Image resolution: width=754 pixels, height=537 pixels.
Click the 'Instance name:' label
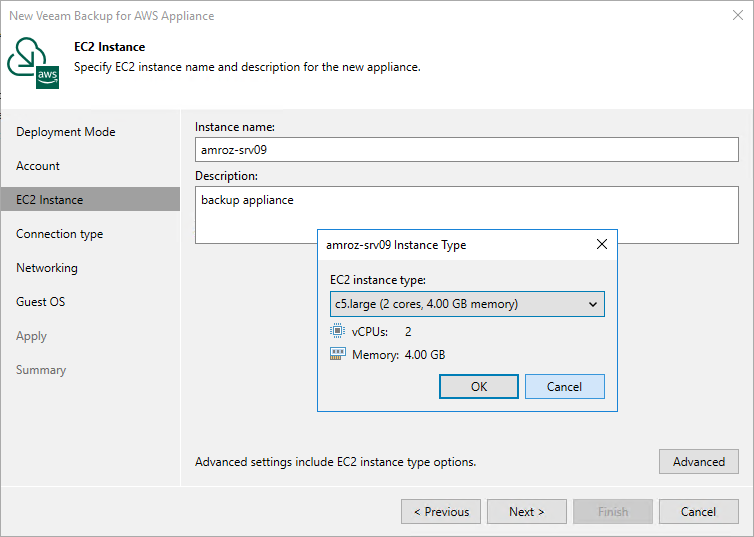click(x=235, y=127)
